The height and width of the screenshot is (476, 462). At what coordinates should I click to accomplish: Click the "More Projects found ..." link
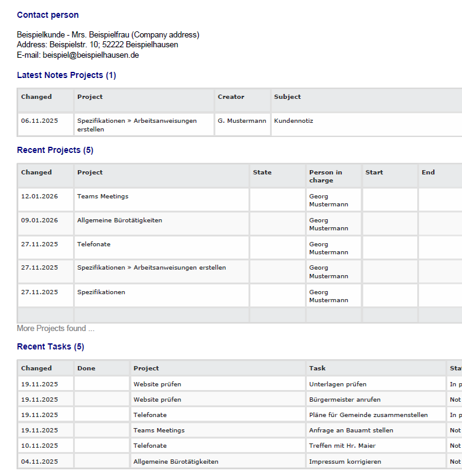(55, 329)
